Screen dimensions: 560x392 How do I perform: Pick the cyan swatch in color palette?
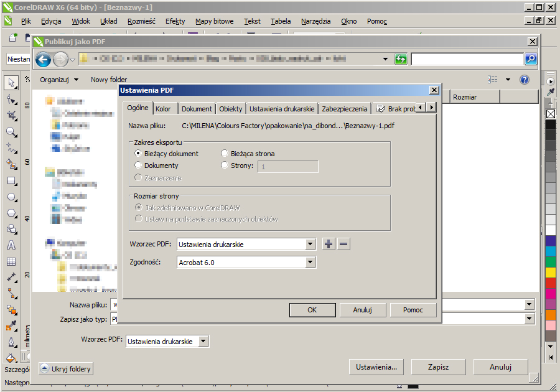[551, 251]
